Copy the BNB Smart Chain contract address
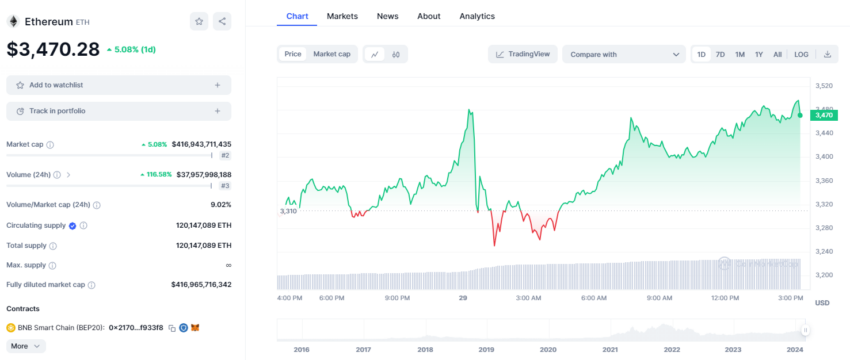The image size is (850, 360). click(172, 328)
